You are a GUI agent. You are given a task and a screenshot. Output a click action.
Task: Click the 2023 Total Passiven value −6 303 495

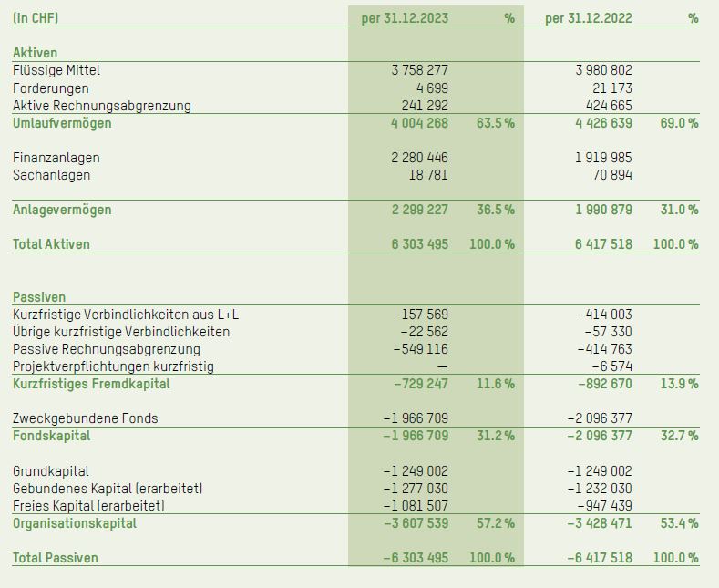pyautogui.click(x=416, y=558)
